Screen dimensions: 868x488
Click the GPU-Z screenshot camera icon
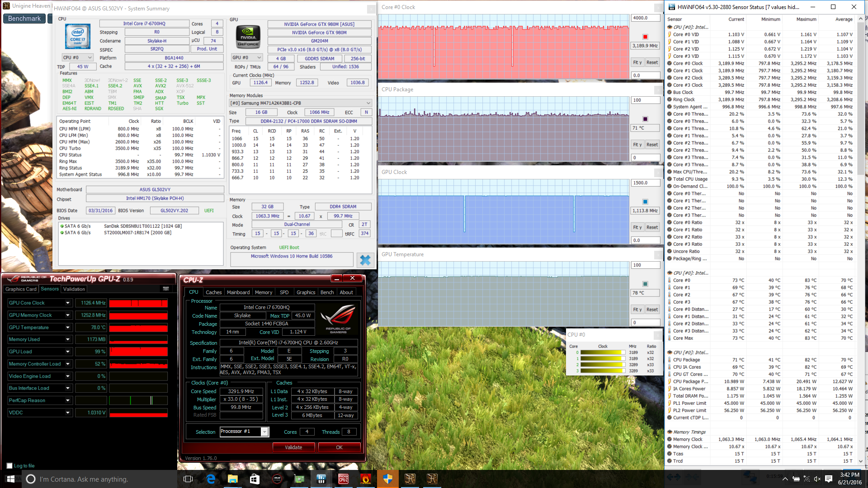pyautogui.click(x=166, y=289)
